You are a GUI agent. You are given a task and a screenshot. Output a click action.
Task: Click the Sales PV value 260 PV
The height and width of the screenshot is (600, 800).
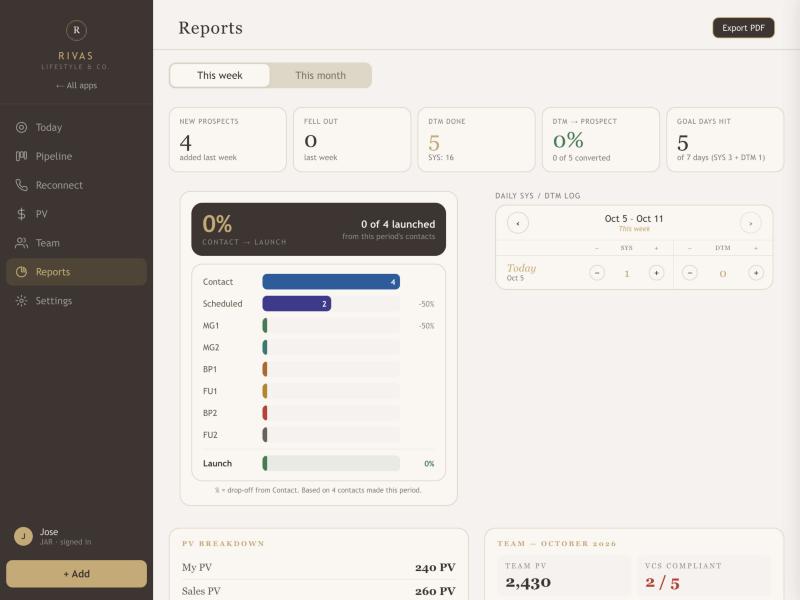tap(435, 591)
